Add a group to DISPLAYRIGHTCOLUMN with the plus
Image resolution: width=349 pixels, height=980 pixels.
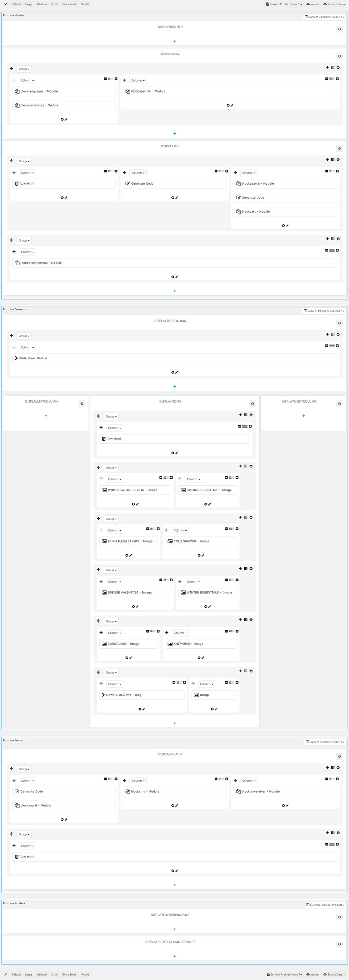303,416
